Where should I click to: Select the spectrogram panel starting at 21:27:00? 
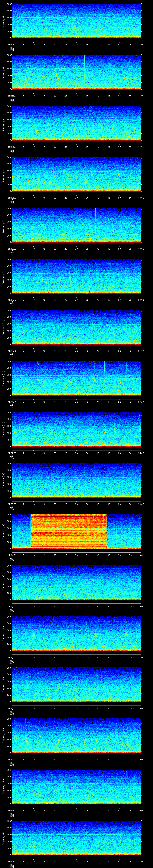click(x=76, y=685)
